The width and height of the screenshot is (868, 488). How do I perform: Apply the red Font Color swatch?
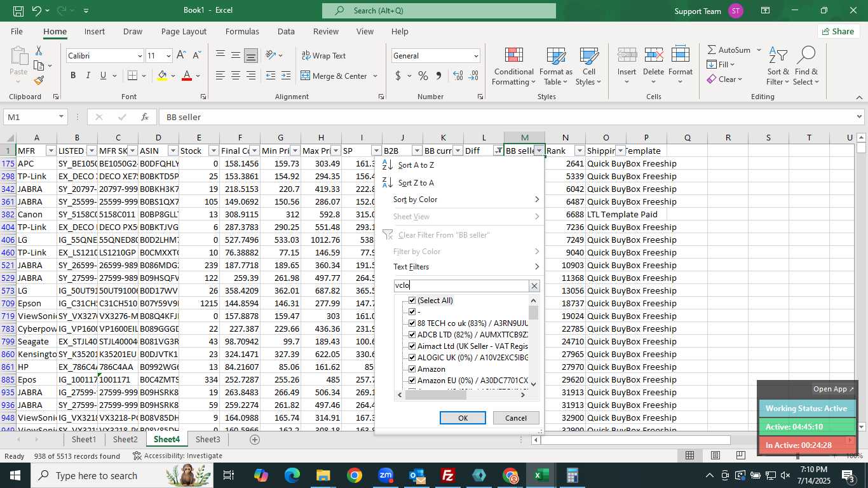click(187, 76)
